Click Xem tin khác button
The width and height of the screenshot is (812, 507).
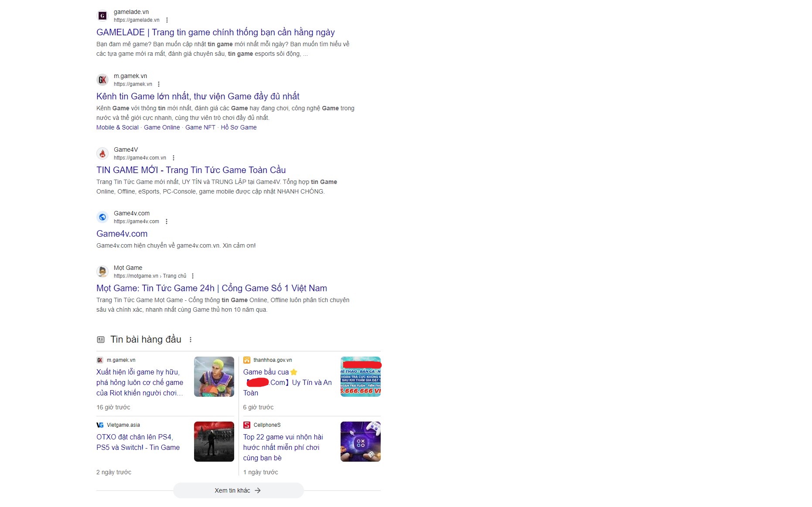238,490
